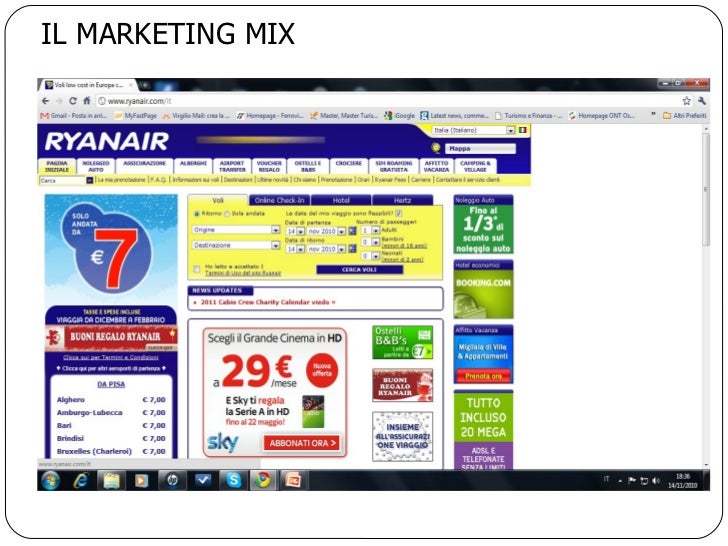Select the Sola andata radio button
728x546 pixels.
click(227, 214)
